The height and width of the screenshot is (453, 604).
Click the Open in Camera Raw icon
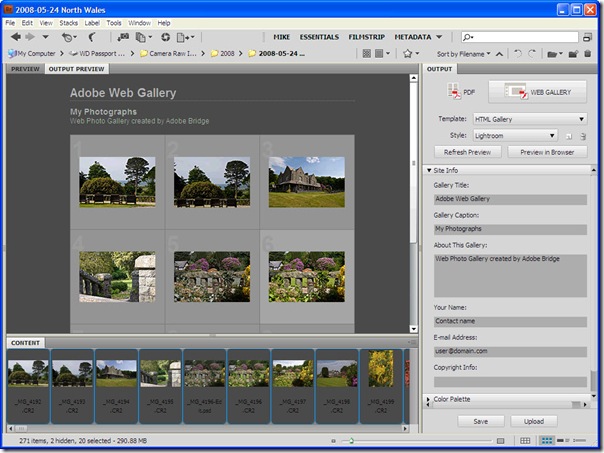tap(166, 37)
